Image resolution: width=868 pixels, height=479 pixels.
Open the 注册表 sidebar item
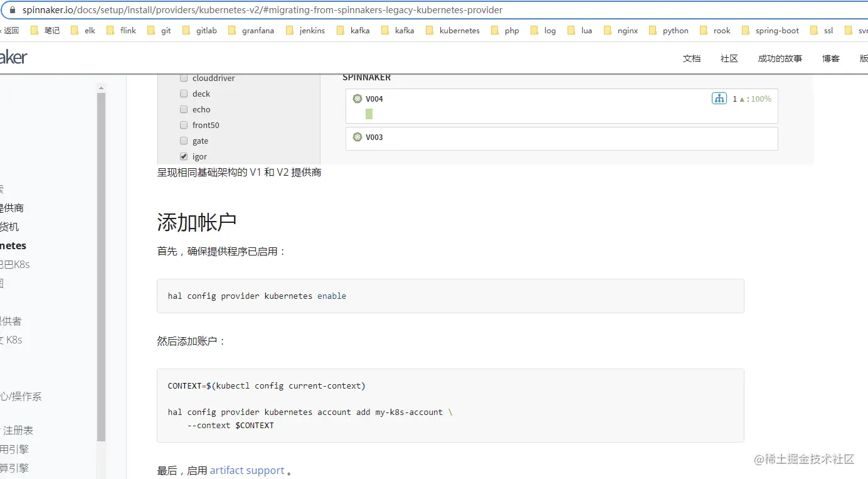tap(18, 430)
